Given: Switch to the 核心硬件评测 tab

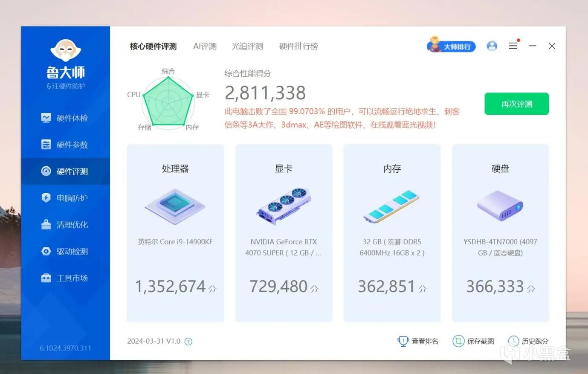Looking at the screenshot, I should tap(153, 46).
